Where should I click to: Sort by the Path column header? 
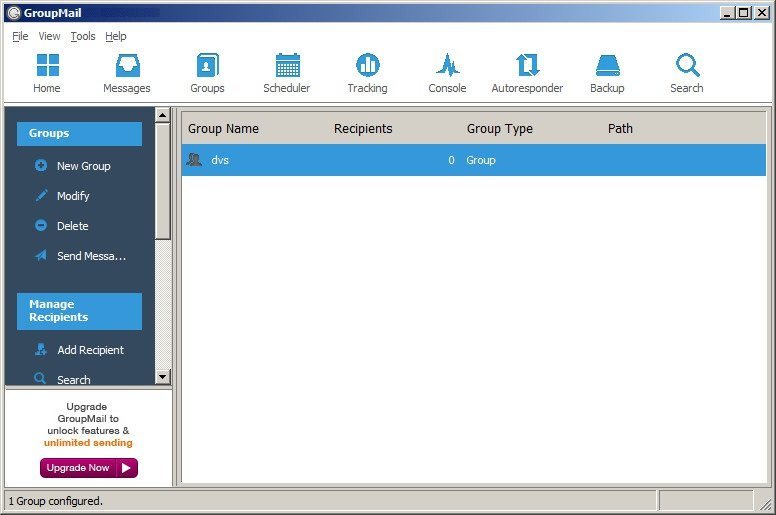click(x=621, y=129)
